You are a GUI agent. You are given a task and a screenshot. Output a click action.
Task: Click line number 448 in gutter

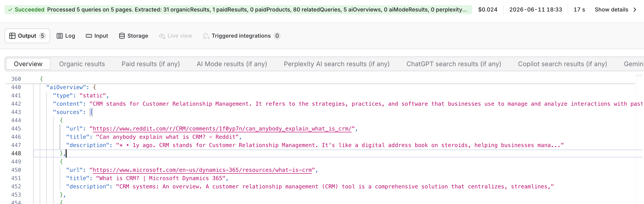tap(16, 153)
